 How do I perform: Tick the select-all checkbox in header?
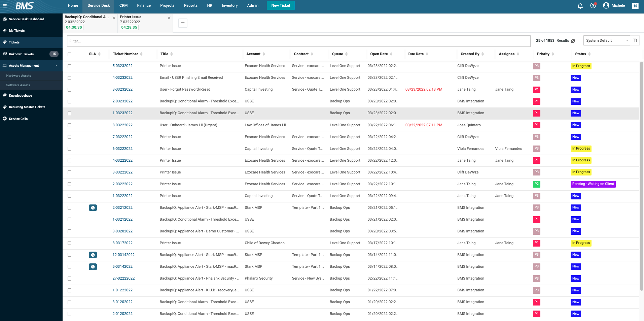69,54
